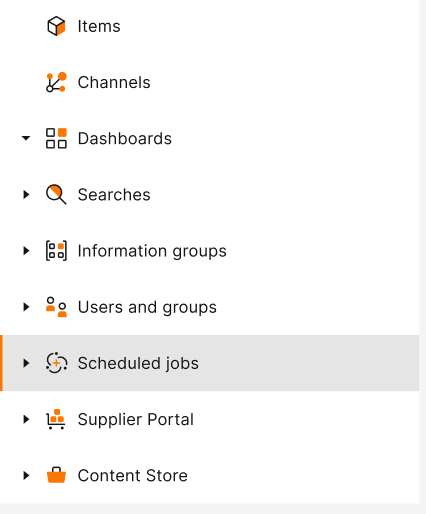Expand the Searches tree arrow
Screen dimensions: 426x514
26,194
